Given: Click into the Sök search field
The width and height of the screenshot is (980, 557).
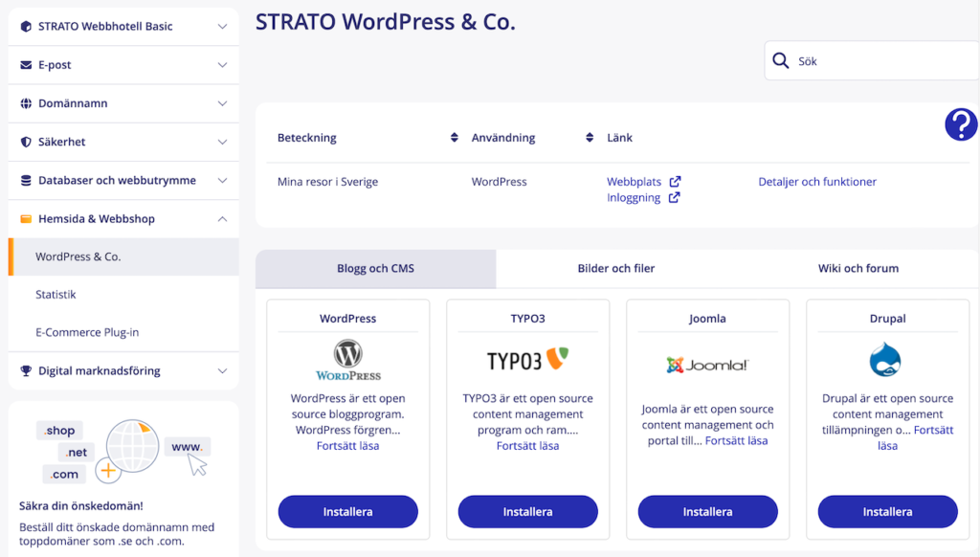Looking at the screenshot, I should [x=872, y=60].
